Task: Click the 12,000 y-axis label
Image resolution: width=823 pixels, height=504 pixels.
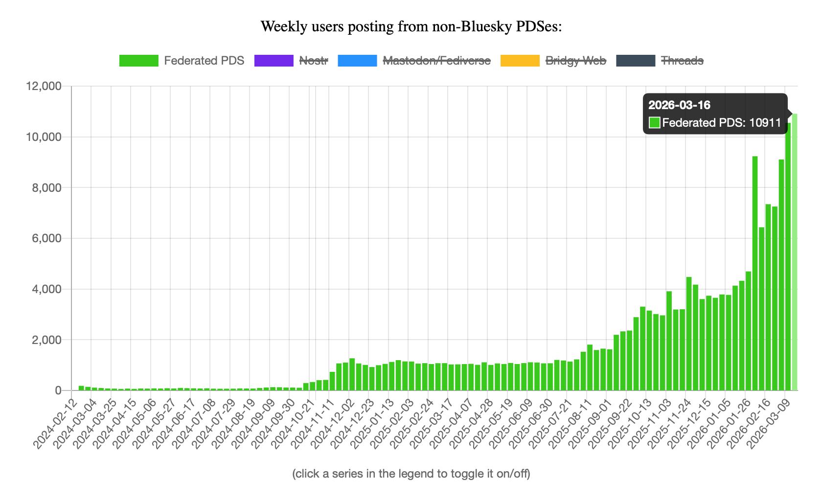Action: tap(44, 87)
